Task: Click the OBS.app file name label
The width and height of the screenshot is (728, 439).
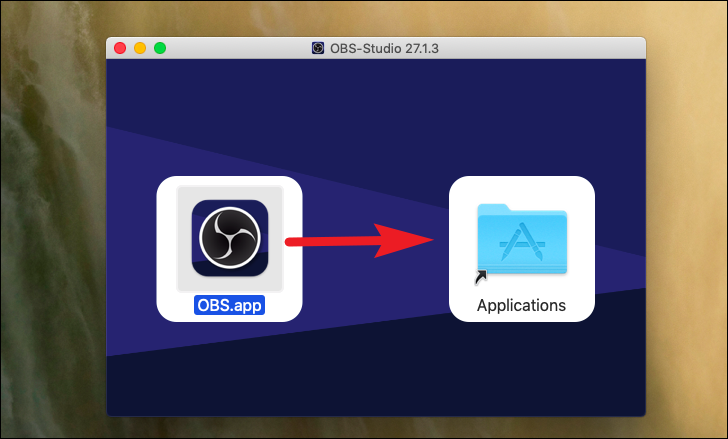Action: point(229,305)
